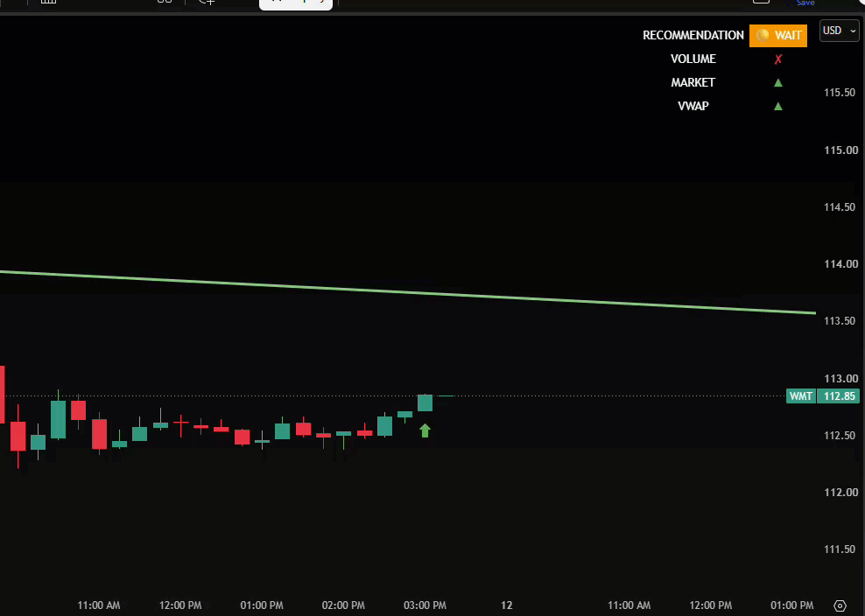Click the 111.50 price axis label
This screenshot has width=865, height=616.
click(x=840, y=549)
